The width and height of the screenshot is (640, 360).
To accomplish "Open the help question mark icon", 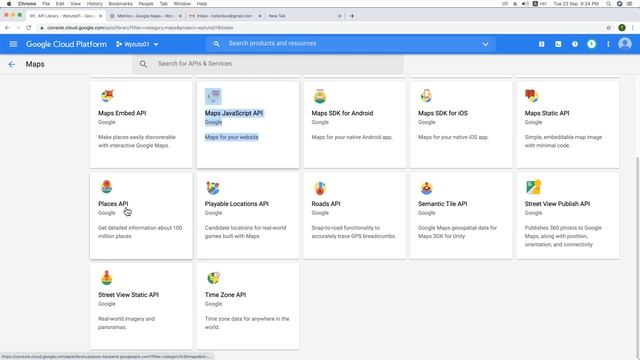I will point(575,44).
